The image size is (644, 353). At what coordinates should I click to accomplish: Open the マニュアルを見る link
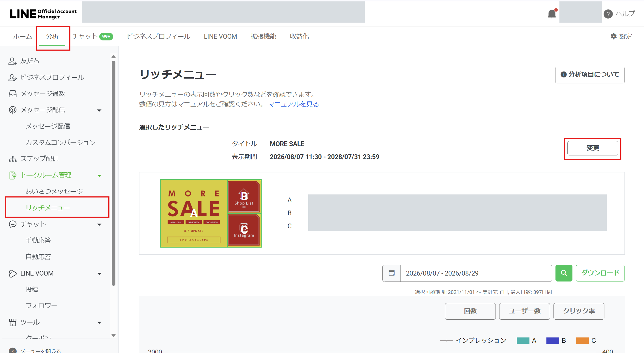point(293,104)
